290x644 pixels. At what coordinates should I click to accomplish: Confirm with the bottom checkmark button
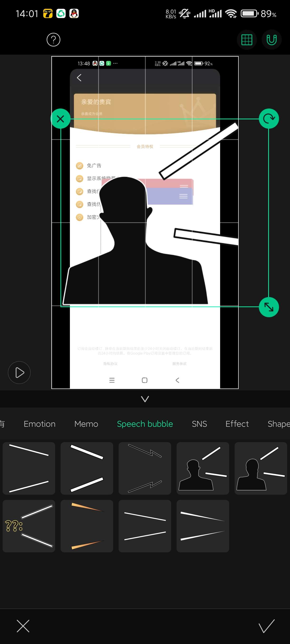[x=266, y=626]
